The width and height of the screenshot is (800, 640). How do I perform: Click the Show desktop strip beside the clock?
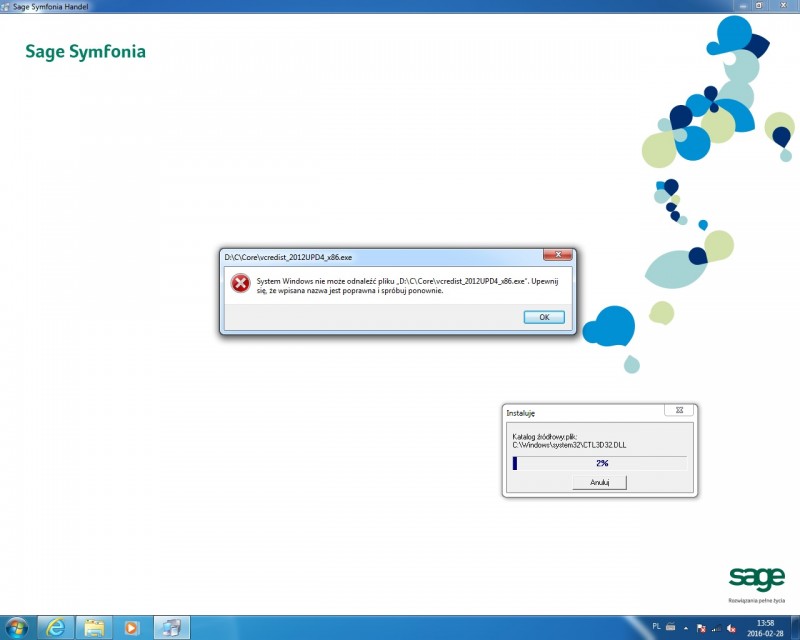pos(796,627)
